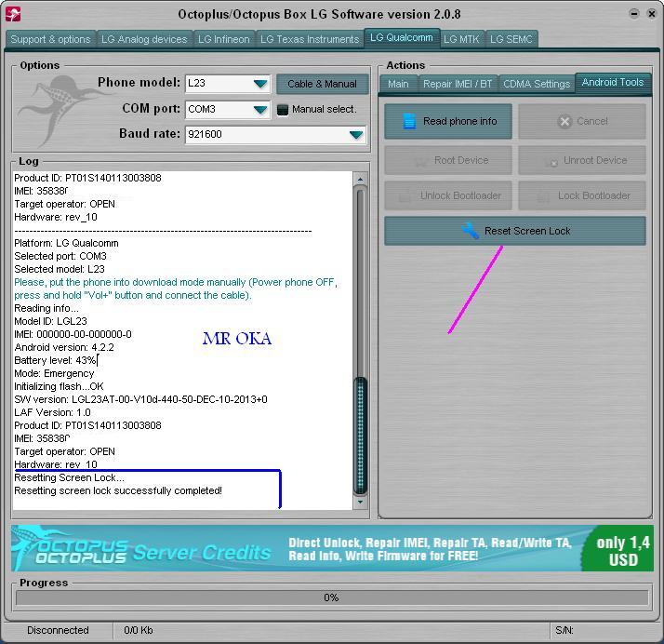Switch to the LG MTK tab

[461, 39]
